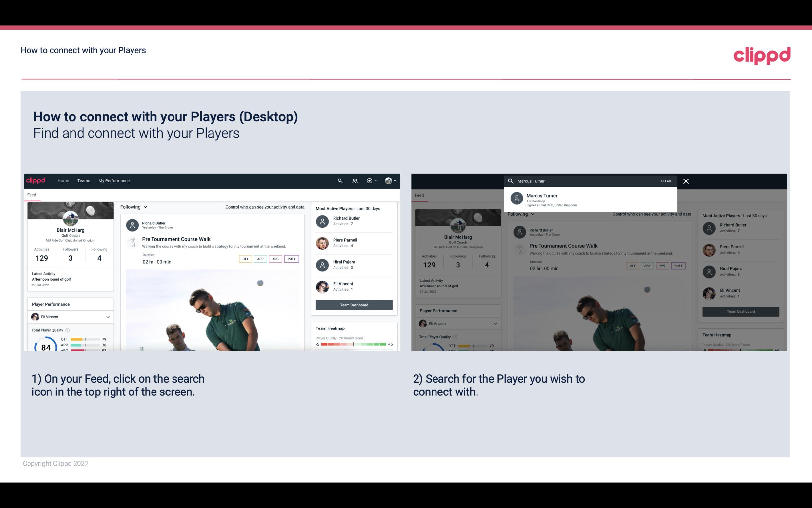Click Team Dashboard button
This screenshot has height=508, width=812.
tap(354, 304)
